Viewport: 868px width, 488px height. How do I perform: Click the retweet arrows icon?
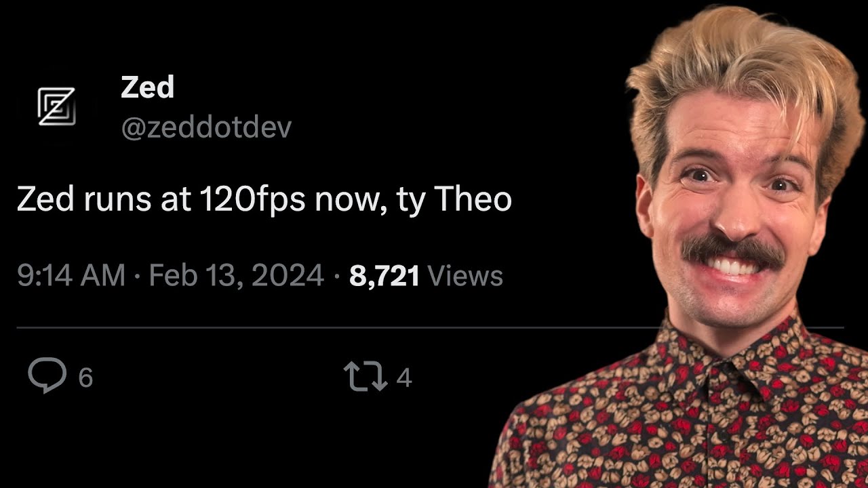click(x=366, y=377)
